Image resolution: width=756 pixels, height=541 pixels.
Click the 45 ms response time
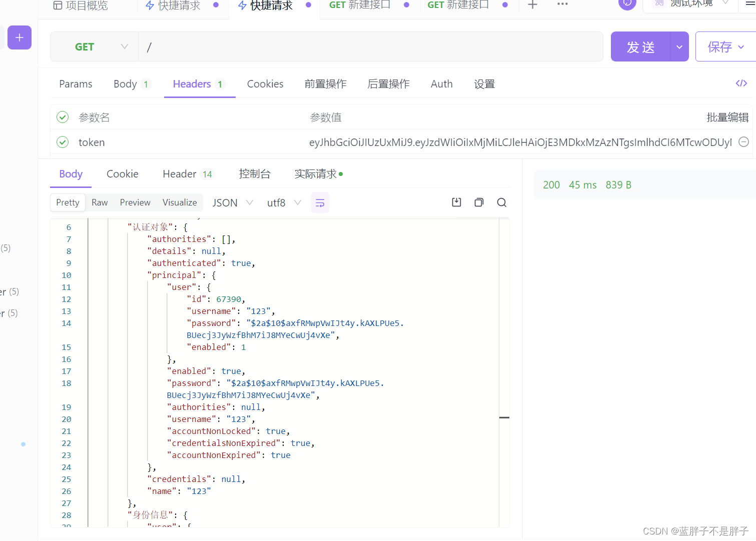click(583, 184)
